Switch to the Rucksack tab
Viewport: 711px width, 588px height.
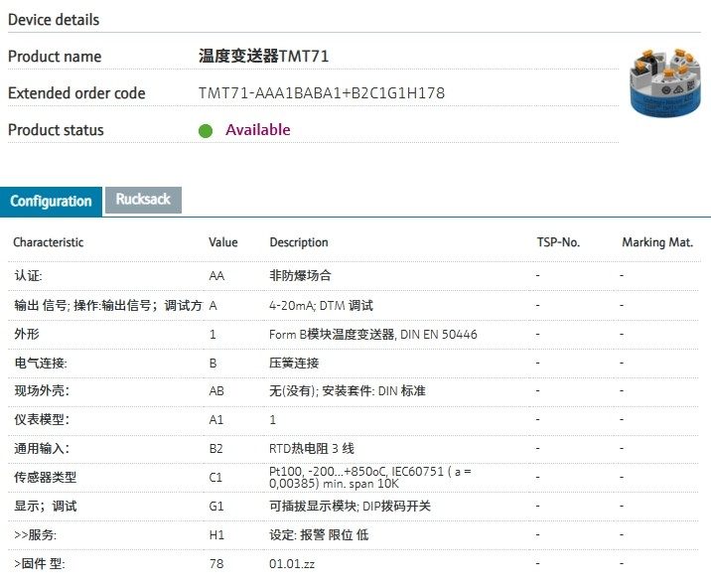click(x=143, y=200)
